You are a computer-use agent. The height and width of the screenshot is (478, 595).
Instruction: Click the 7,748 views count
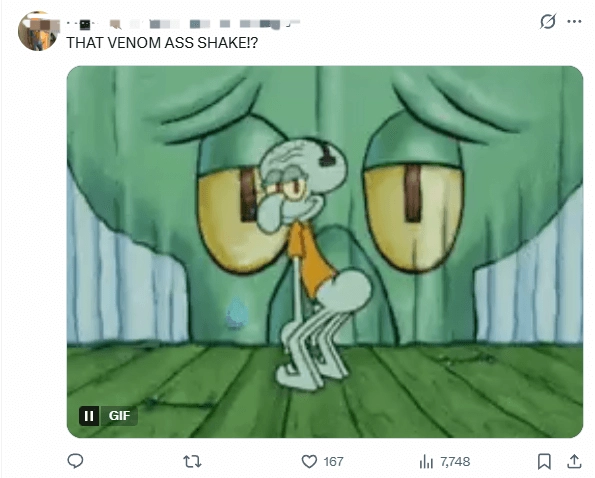455,462
